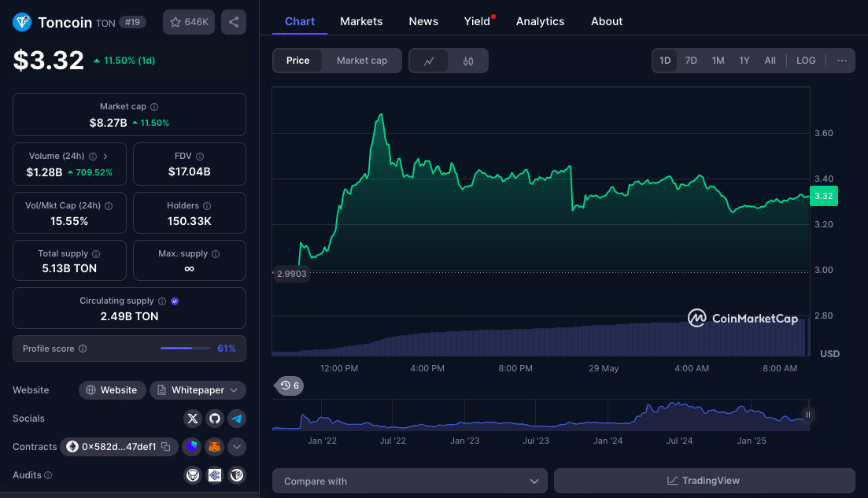This screenshot has height=498, width=868.
Task: Open the third audit provider icon
Action: tap(237, 474)
